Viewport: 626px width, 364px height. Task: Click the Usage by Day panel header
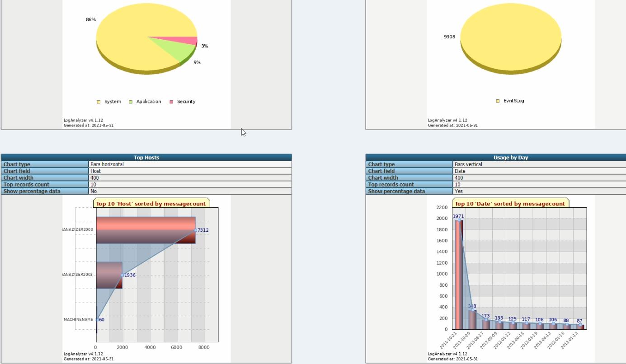click(511, 158)
